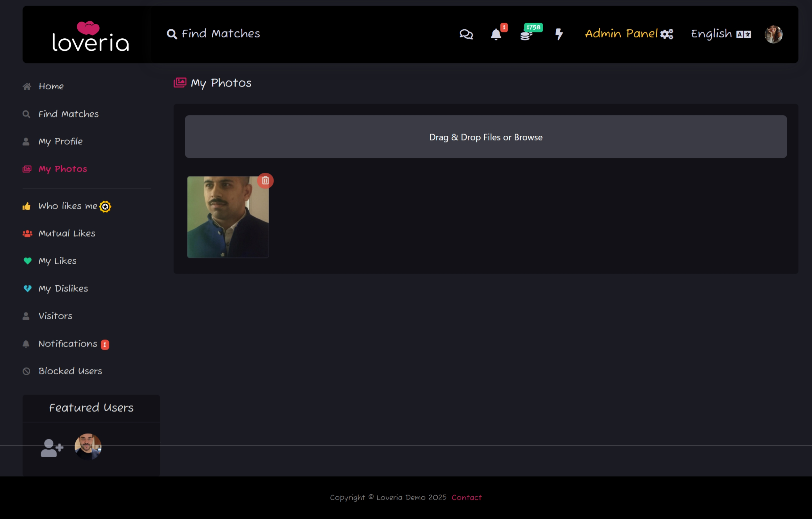Click the thumbs-up Who likes me icon
812x519 pixels.
click(x=26, y=206)
